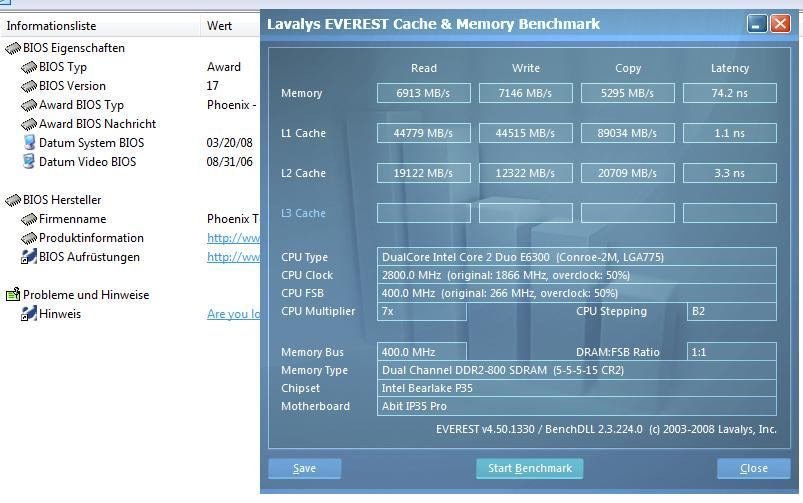This screenshot has width=803, height=503.
Task: Click the CPU FSB 400.0 MHz field
Action: tap(577, 293)
